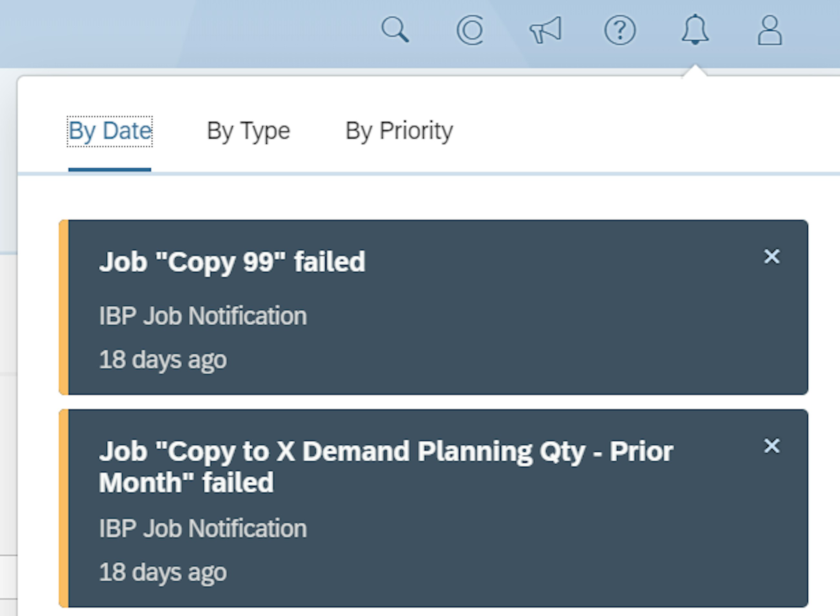Click the Copy to X Demand Planning Qty title
This screenshot has height=616, width=840.
pyautogui.click(x=385, y=450)
